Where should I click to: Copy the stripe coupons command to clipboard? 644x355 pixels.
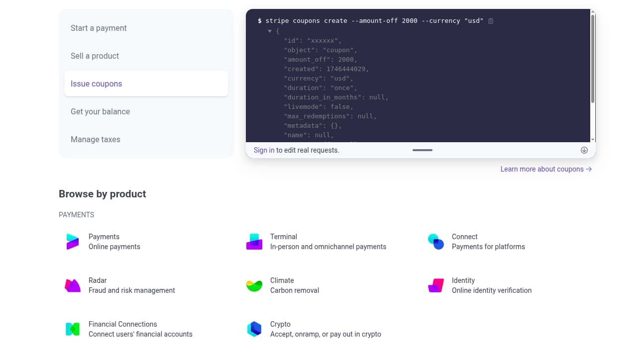tap(491, 21)
